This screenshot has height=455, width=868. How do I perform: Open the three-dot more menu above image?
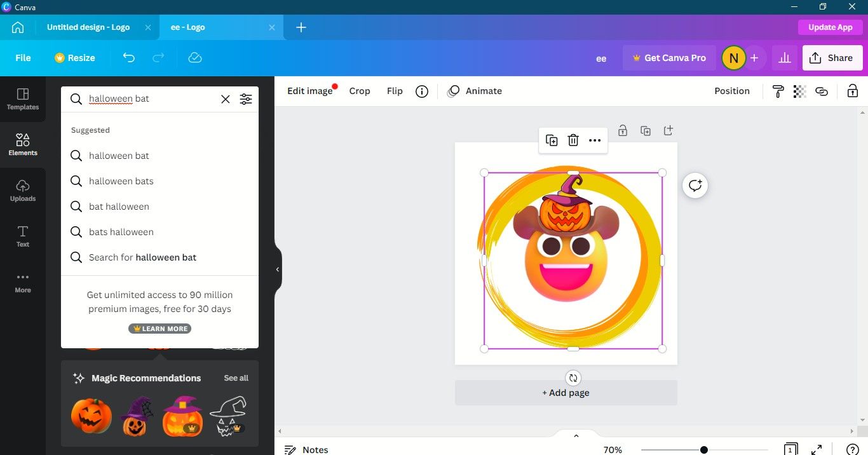595,140
